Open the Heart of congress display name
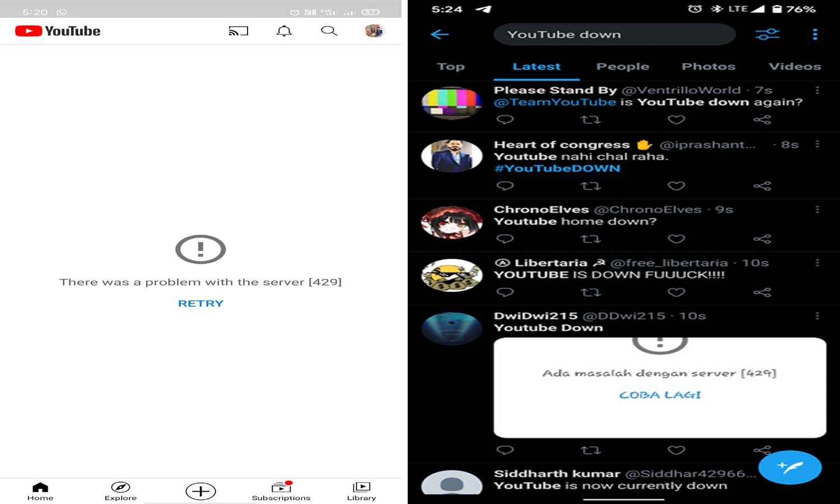This screenshot has width=840, height=504. tap(562, 145)
